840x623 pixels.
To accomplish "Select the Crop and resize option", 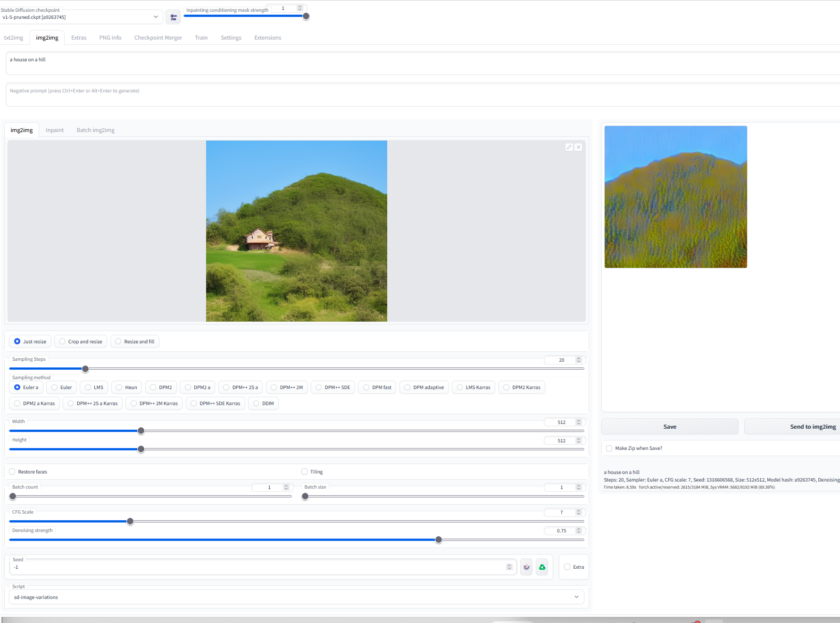I will pyautogui.click(x=62, y=341).
